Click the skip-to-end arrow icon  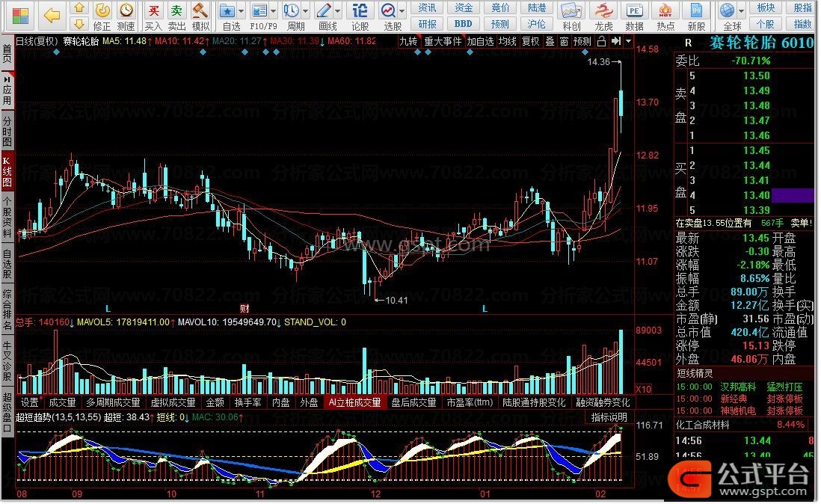pyautogui.click(x=616, y=41)
